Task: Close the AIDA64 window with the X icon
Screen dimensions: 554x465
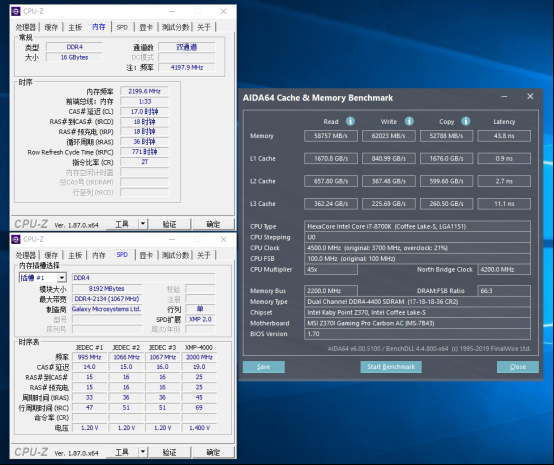Action: pos(530,96)
